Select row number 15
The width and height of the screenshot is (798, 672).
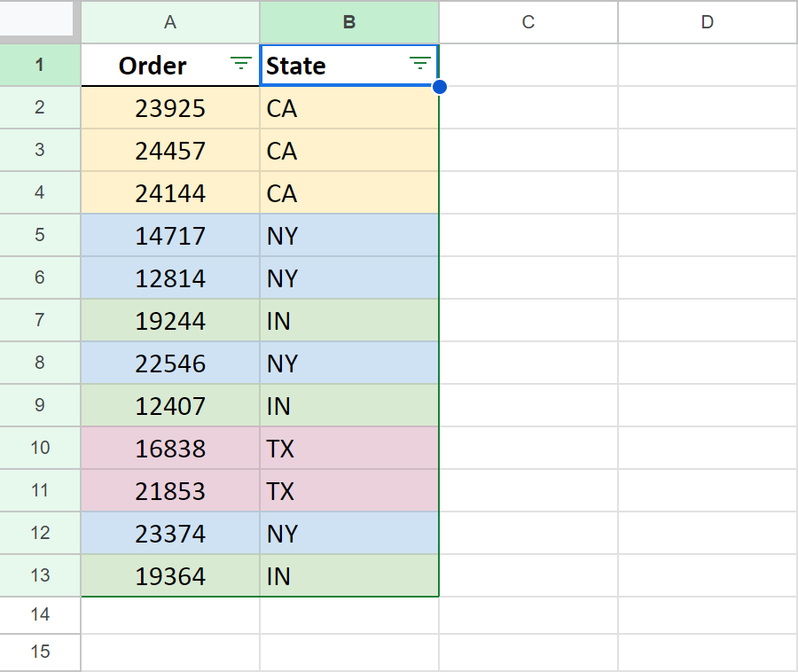[40, 652]
